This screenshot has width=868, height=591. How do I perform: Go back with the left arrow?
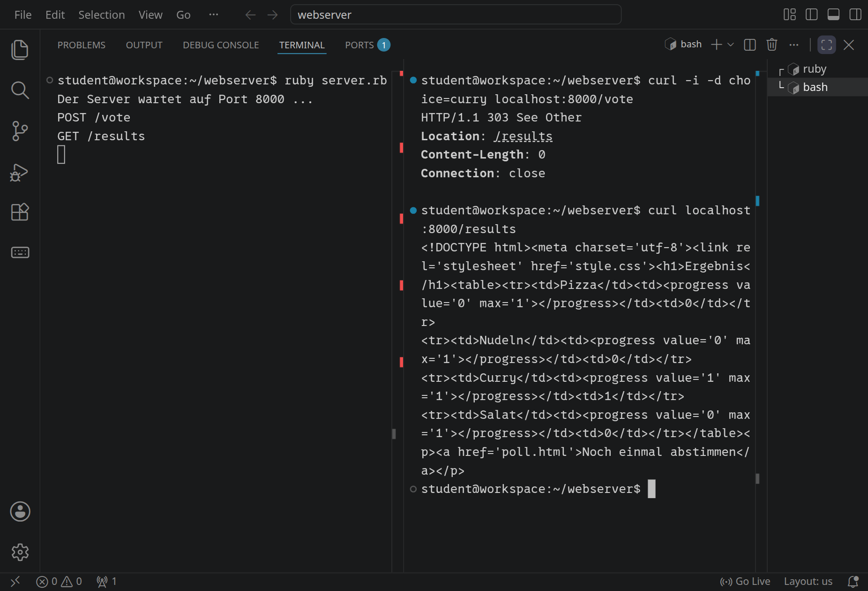tap(250, 15)
